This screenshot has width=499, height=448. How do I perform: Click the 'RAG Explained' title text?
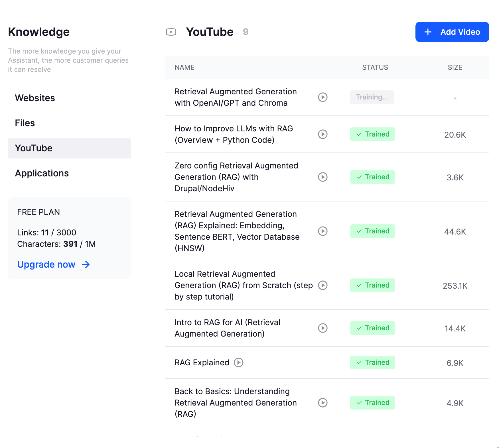click(202, 363)
